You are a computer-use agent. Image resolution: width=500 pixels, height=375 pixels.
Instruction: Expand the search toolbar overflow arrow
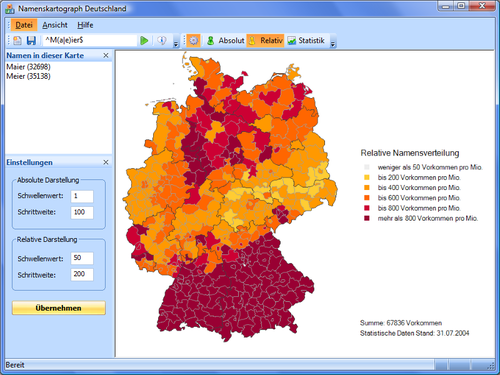[176, 43]
